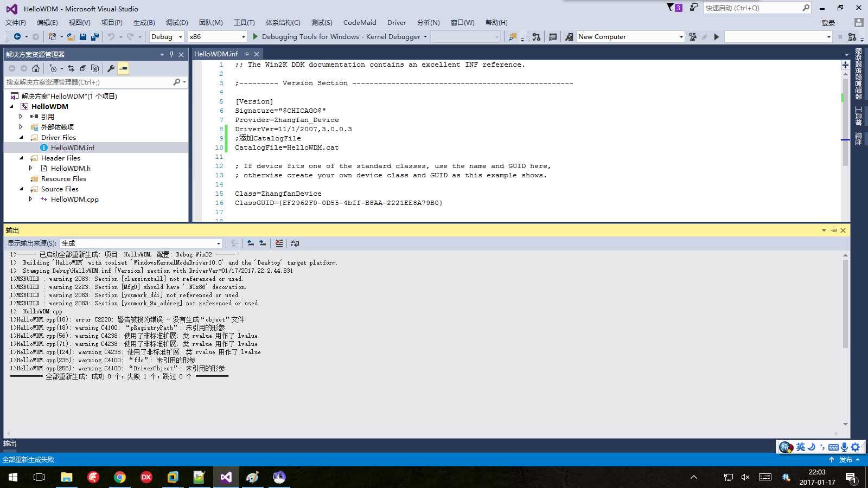Image resolution: width=868 pixels, height=488 pixels.
Task: Click Sync with Active Document icon
Action: click(x=71, y=68)
